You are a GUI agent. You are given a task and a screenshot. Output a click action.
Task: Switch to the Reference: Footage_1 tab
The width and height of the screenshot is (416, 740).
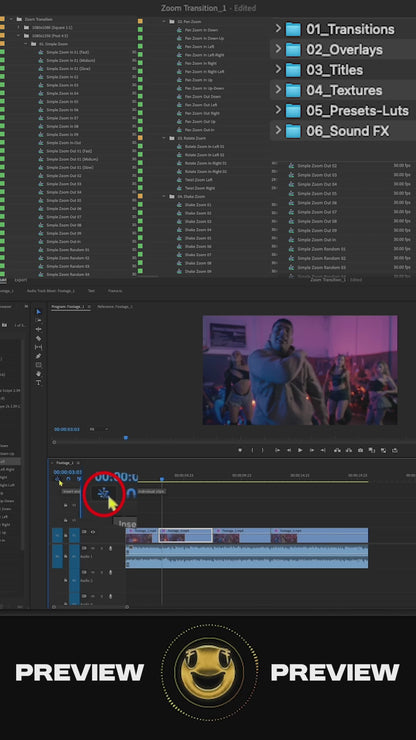(x=115, y=307)
